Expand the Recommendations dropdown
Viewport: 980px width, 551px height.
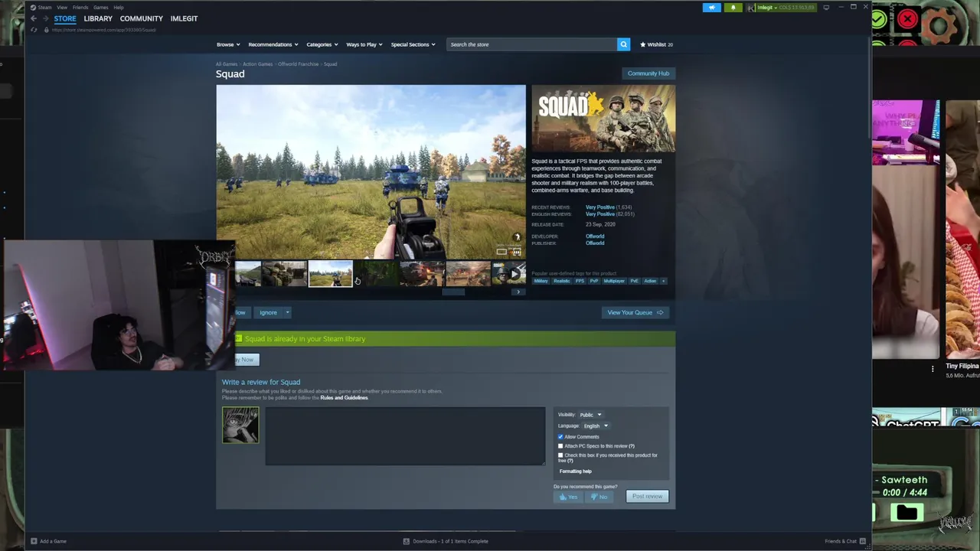point(273,44)
